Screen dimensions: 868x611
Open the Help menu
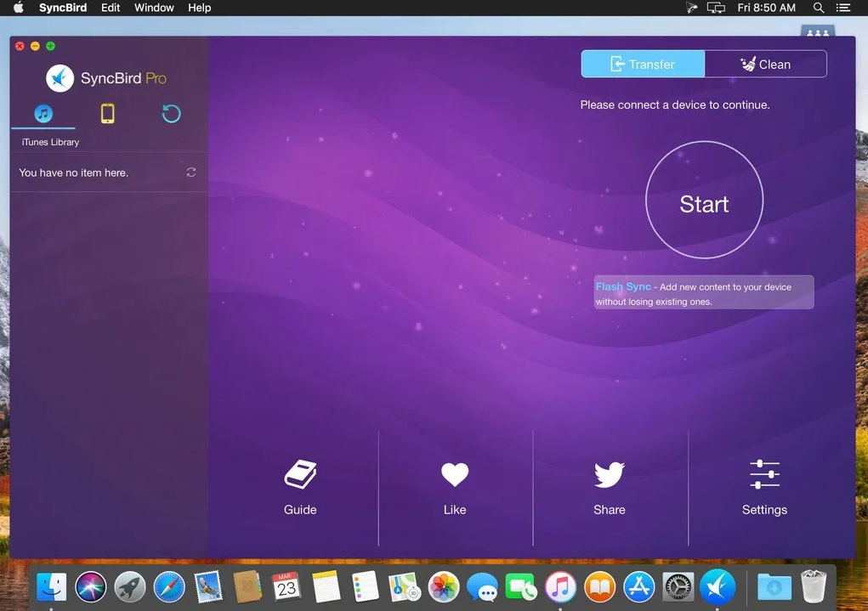click(x=199, y=8)
